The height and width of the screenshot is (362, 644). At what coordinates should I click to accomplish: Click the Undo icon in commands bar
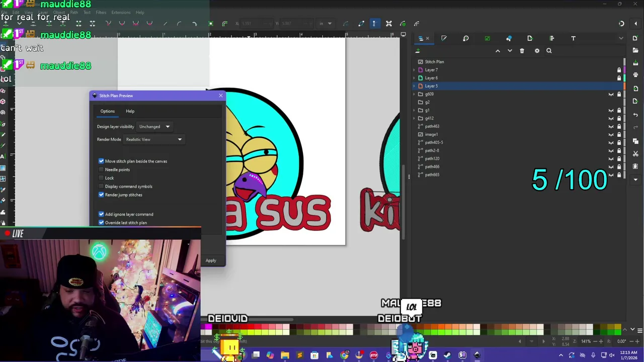(x=636, y=115)
